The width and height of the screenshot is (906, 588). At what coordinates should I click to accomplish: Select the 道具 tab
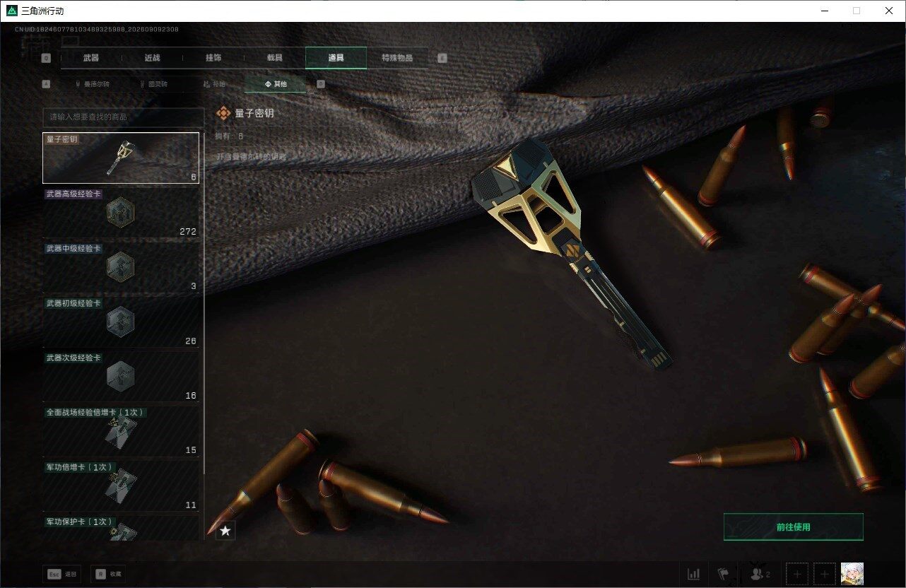(336, 58)
